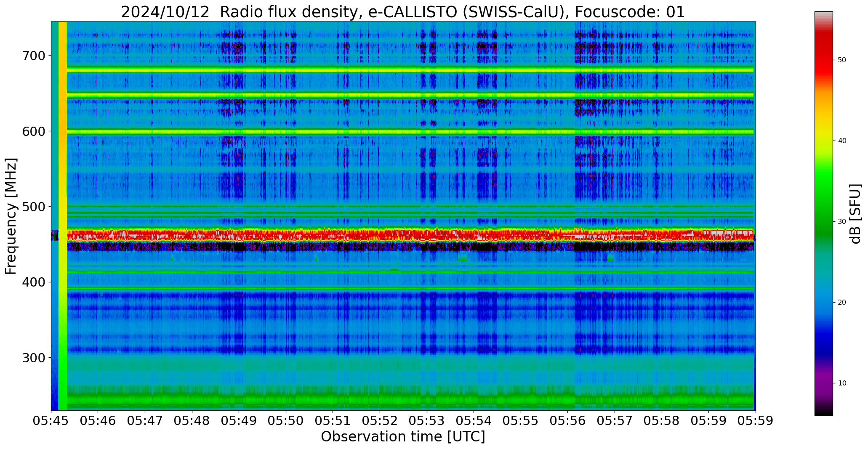Click the intense red band near 460 MHz
Screen dimensions: 868x449
pos(410,235)
